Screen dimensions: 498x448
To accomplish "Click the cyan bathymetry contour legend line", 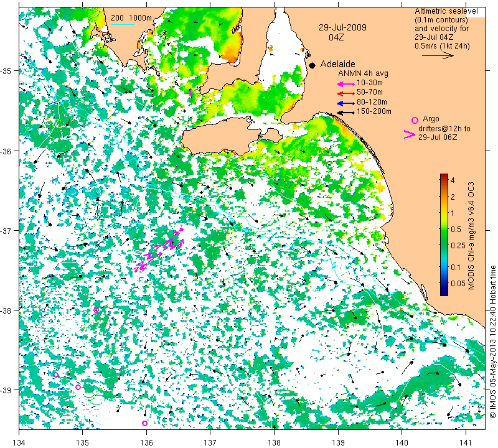I will [123, 24].
